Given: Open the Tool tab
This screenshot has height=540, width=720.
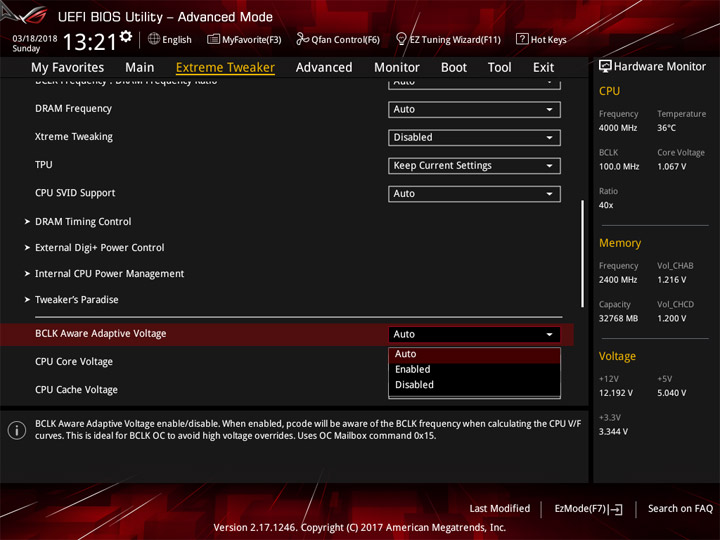Looking at the screenshot, I should (x=500, y=68).
